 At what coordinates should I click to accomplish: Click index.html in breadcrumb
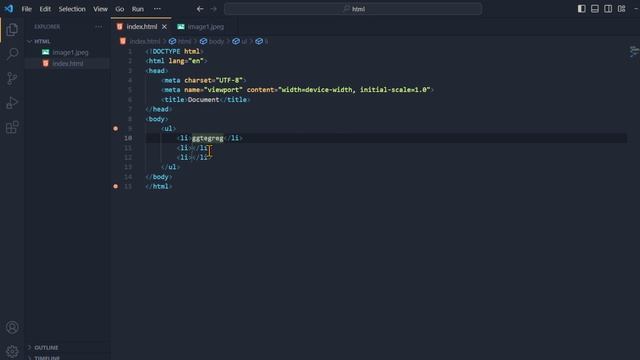(x=144, y=41)
